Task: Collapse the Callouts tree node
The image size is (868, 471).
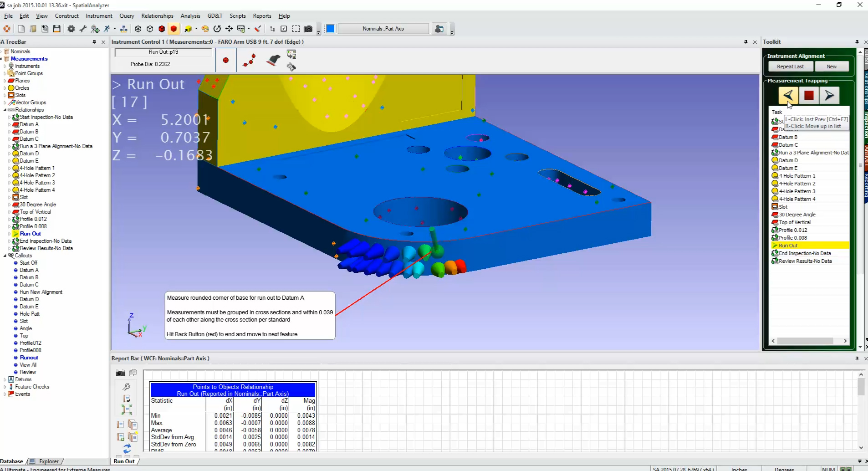Action: 5,256
